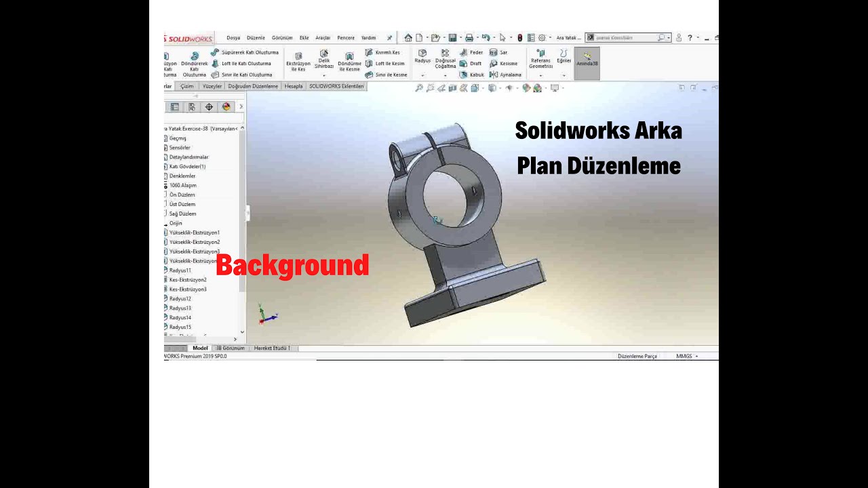
Task: Go to the Home welcome icon
Action: tap(408, 38)
